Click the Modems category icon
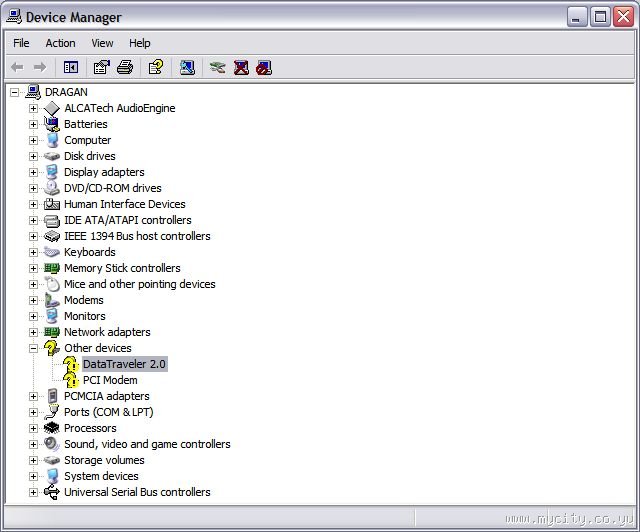Image resolution: width=640 pixels, height=532 pixels. (52, 300)
